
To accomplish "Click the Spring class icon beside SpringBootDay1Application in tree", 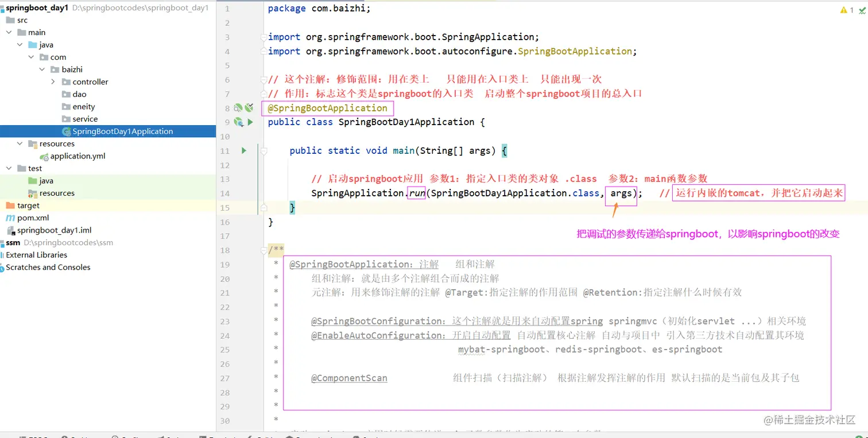I will point(66,131).
